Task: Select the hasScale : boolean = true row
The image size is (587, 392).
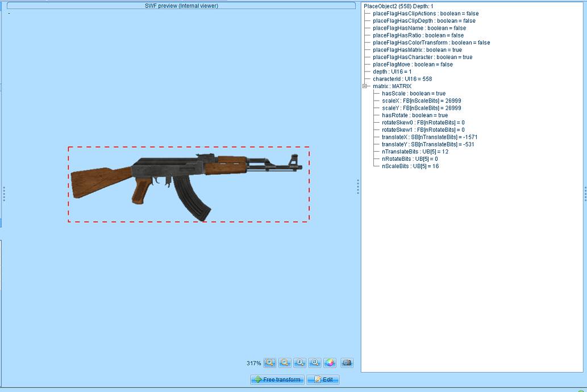Action: click(x=414, y=94)
